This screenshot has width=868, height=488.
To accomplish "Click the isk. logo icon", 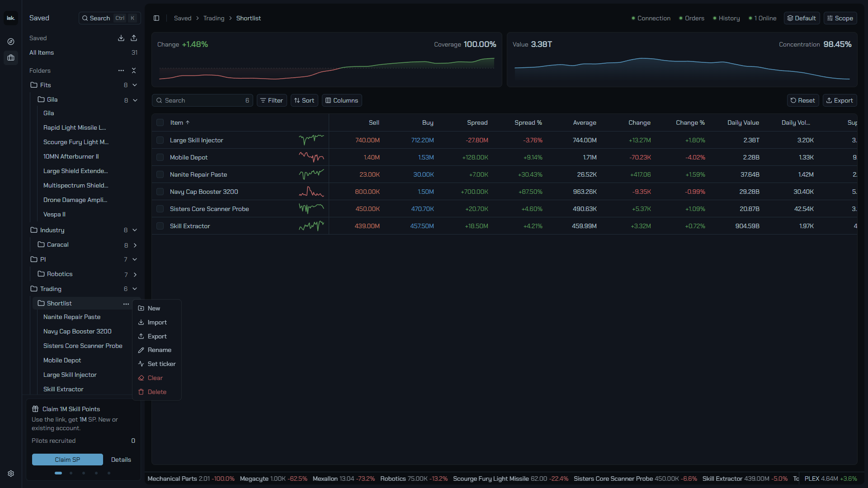I will pos(11,18).
